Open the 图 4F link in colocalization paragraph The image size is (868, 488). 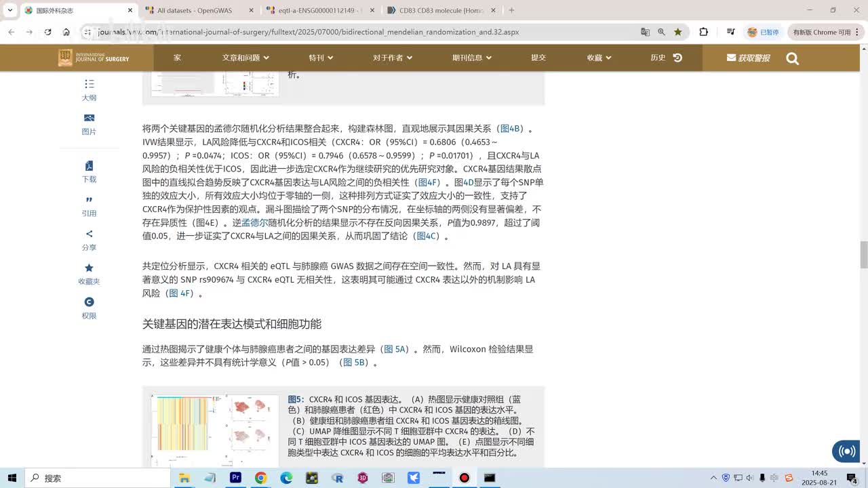coord(180,293)
